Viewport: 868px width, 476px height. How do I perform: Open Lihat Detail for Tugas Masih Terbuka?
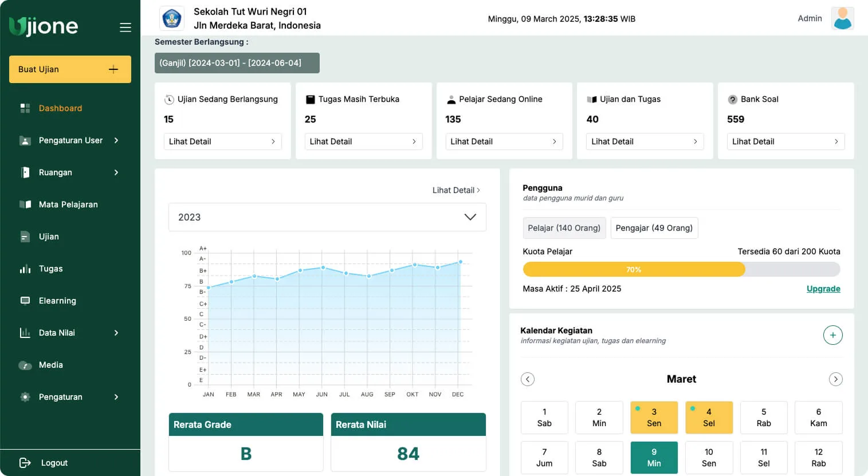point(363,141)
